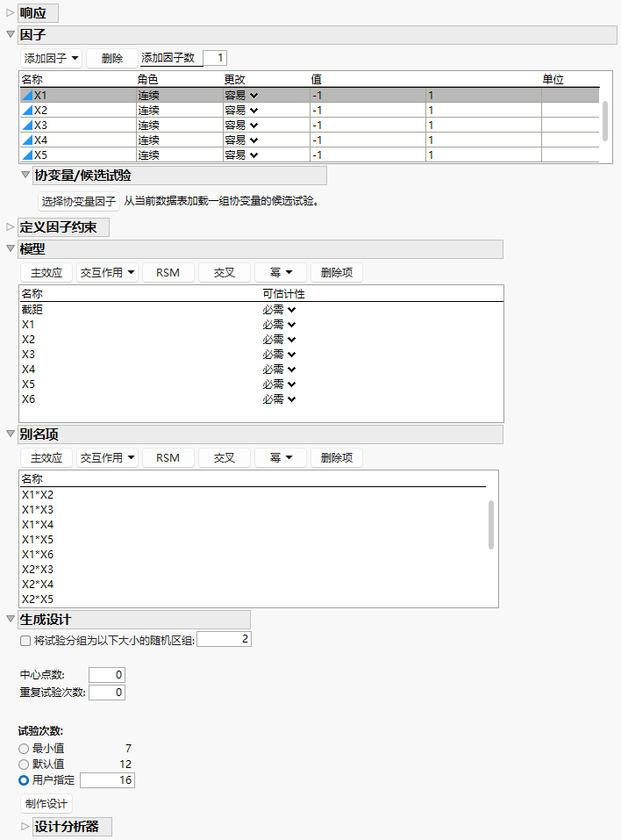Open 幂 dropdown in 别名项 section

pos(281,458)
